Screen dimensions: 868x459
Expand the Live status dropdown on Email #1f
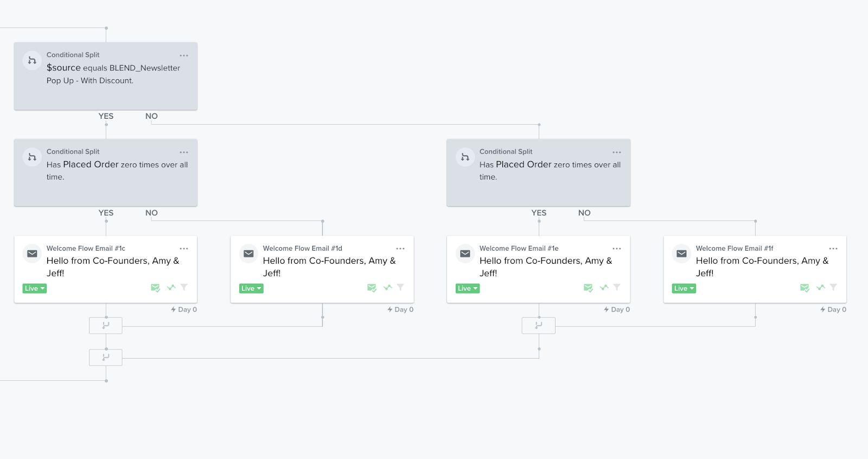pos(684,289)
